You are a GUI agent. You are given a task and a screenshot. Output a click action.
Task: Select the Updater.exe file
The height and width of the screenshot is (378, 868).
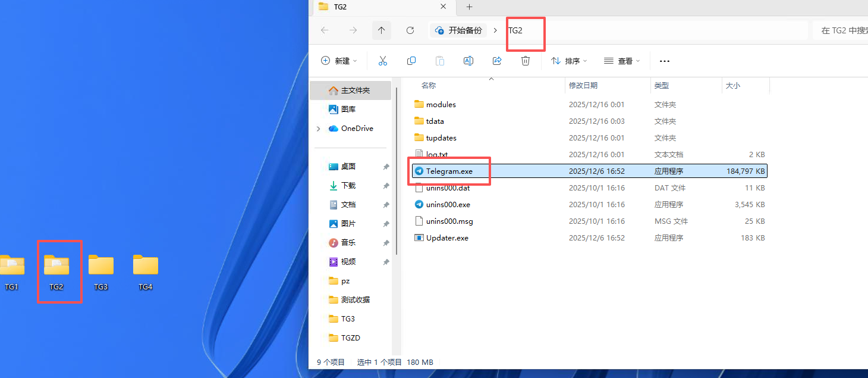click(447, 238)
